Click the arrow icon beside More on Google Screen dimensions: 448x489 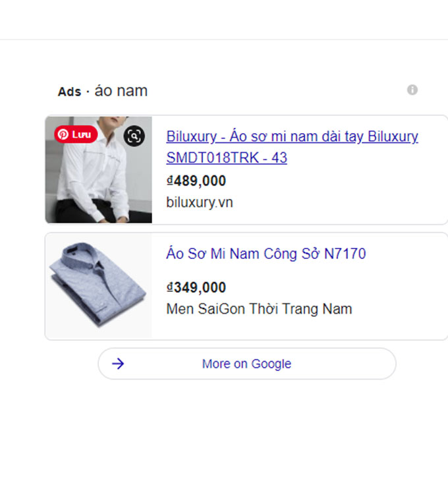pos(118,364)
